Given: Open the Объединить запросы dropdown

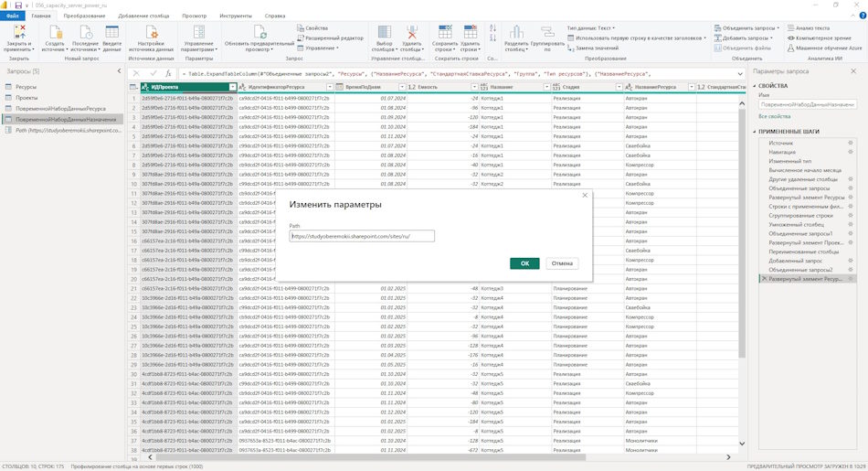Looking at the screenshot, I should (x=746, y=27).
